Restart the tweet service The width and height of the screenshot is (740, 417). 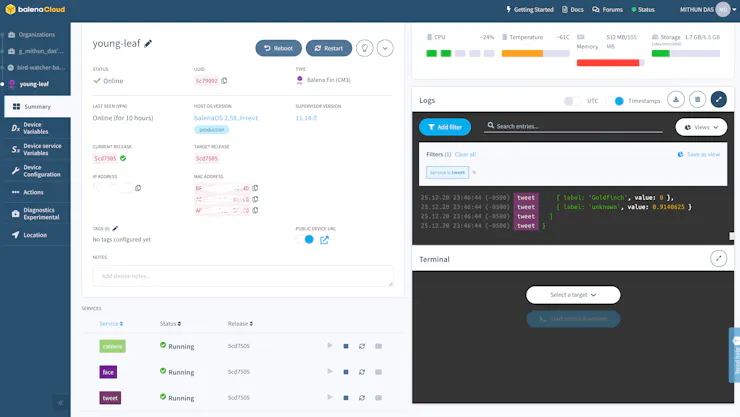click(x=362, y=398)
